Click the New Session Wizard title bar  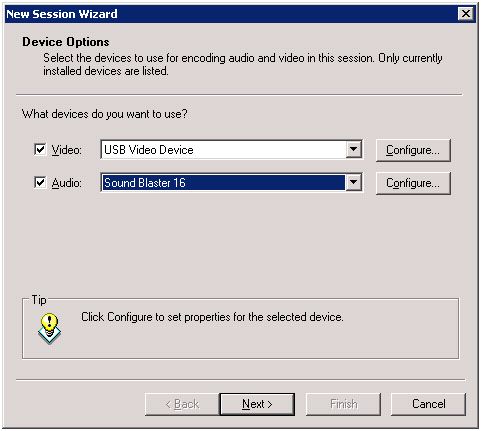click(230, 14)
